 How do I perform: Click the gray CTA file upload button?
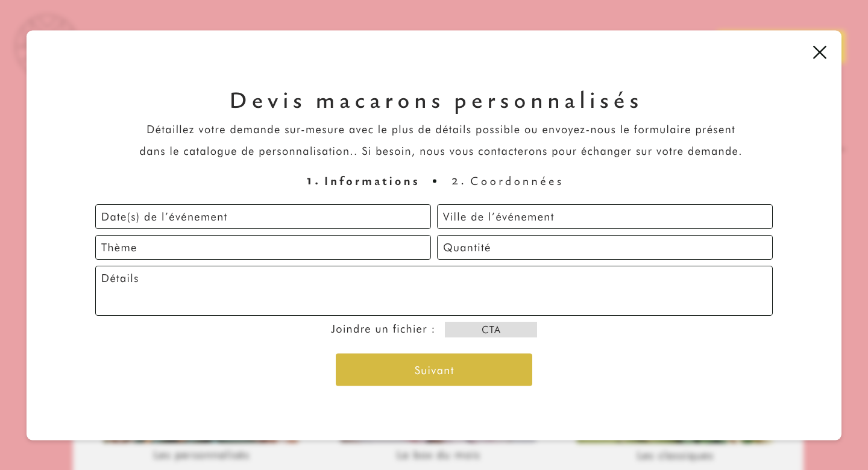click(x=491, y=330)
